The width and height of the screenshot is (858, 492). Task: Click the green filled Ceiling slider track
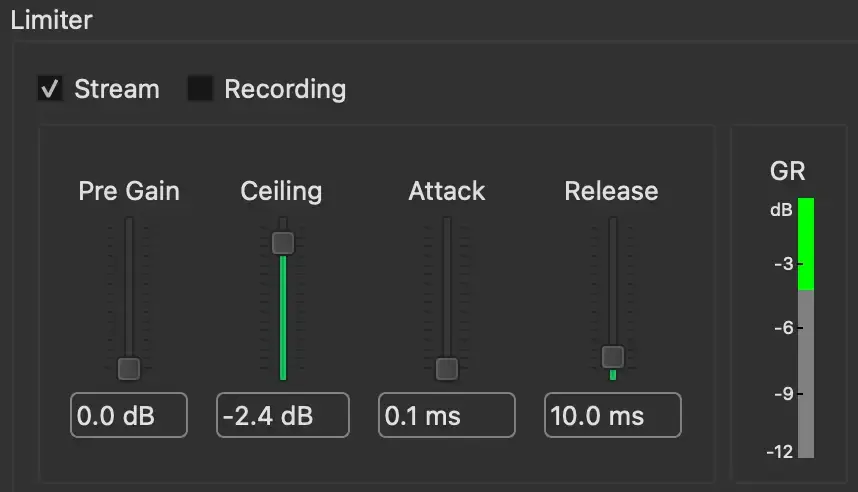283,320
